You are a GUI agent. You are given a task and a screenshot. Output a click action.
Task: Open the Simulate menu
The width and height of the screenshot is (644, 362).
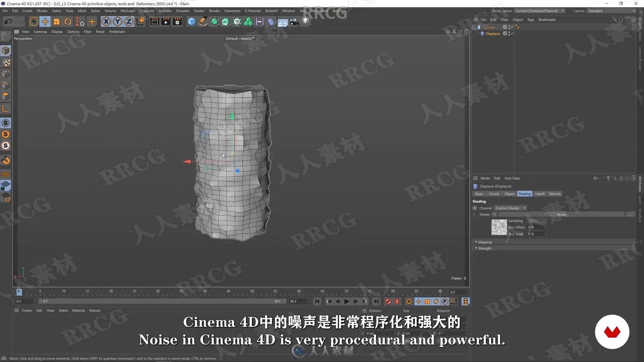(182, 11)
